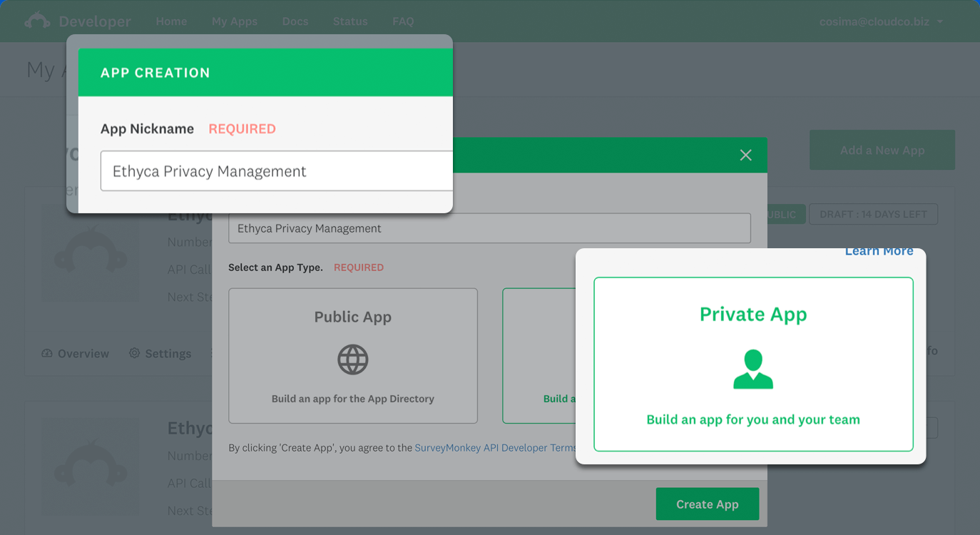The height and width of the screenshot is (535, 980).
Task: Click the dialog's Ethyca Privacy Management nickname field
Action: pos(489,228)
